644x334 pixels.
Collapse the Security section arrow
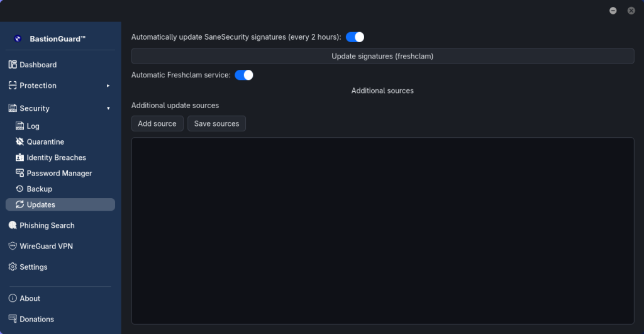(x=108, y=108)
